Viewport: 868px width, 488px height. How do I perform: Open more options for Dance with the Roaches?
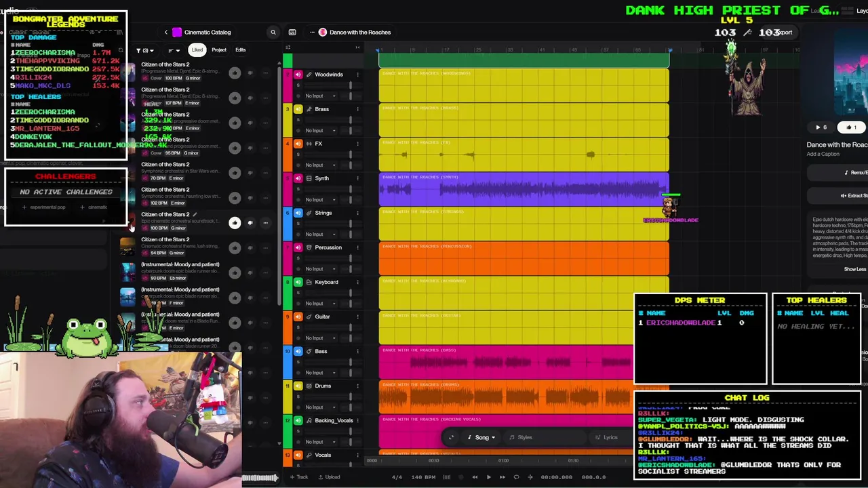point(312,32)
